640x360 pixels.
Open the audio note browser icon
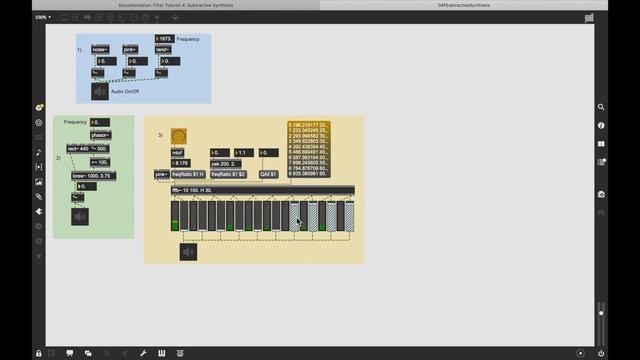point(39,152)
